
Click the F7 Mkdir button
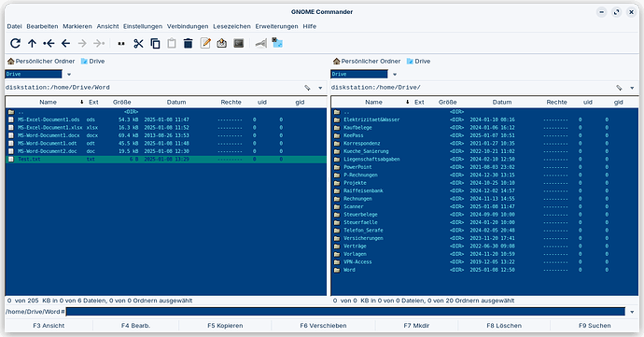416,326
